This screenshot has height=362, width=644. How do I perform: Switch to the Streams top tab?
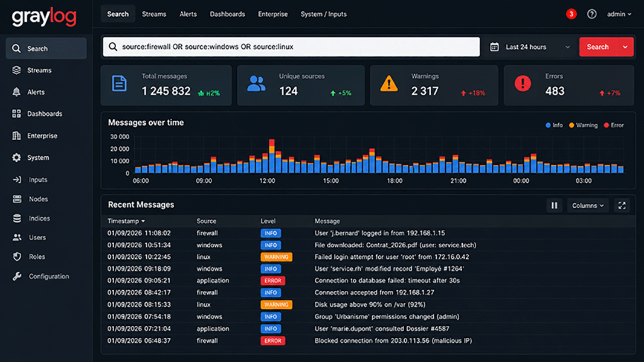(154, 14)
